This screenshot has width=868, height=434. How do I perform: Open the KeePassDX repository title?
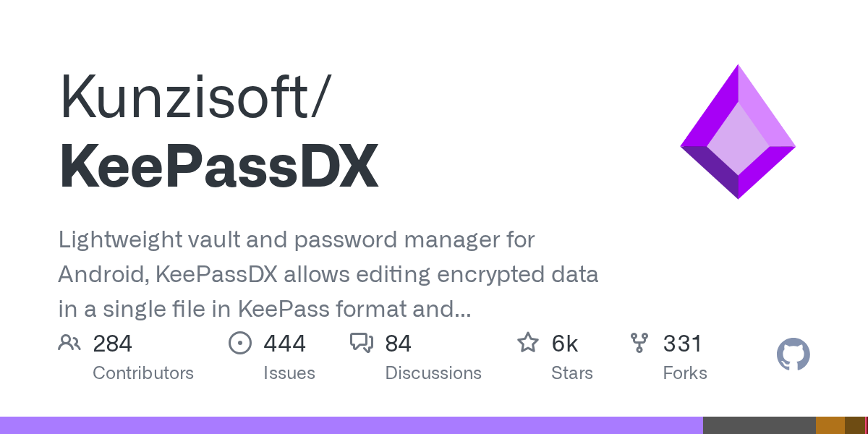click(x=218, y=167)
